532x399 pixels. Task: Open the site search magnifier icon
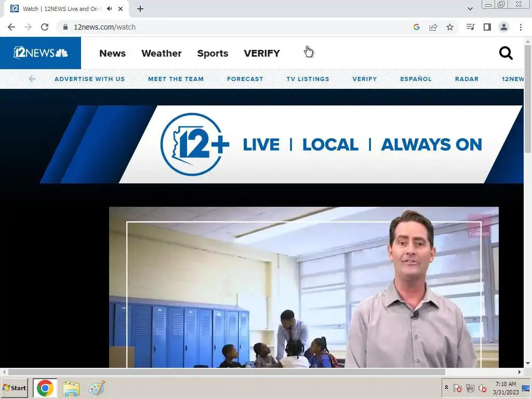point(506,54)
